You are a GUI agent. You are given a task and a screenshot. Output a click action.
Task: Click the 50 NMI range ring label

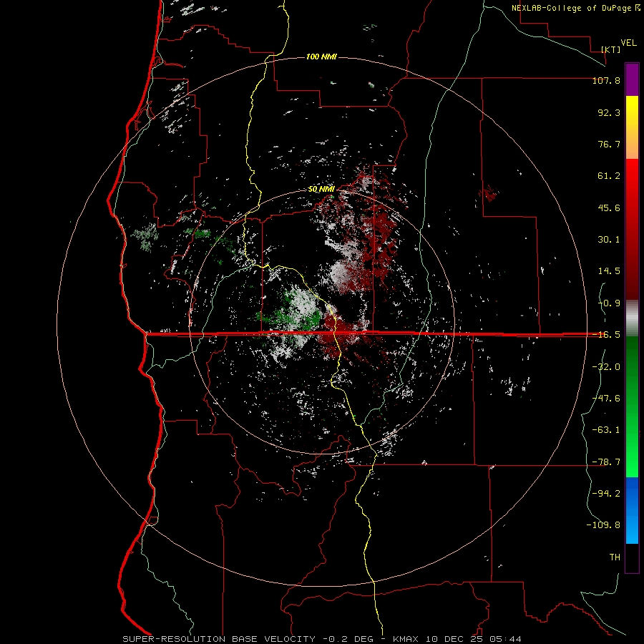[321, 189]
